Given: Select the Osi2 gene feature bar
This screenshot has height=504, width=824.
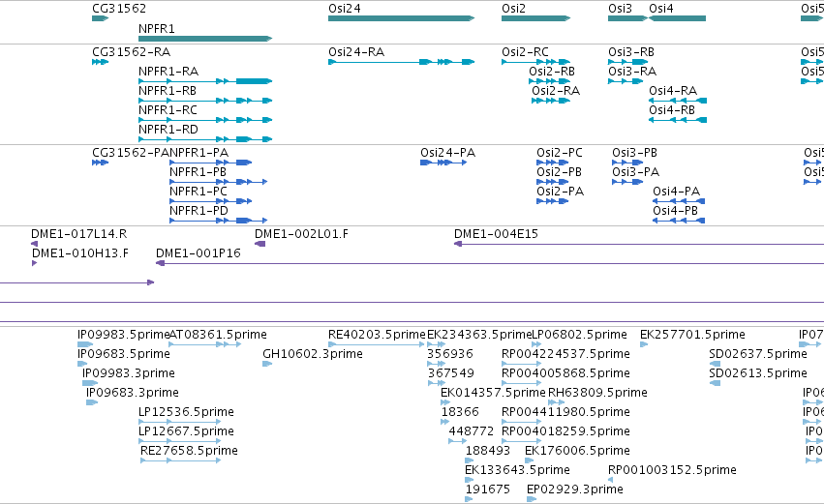Looking at the screenshot, I should click(x=535, y=18).
